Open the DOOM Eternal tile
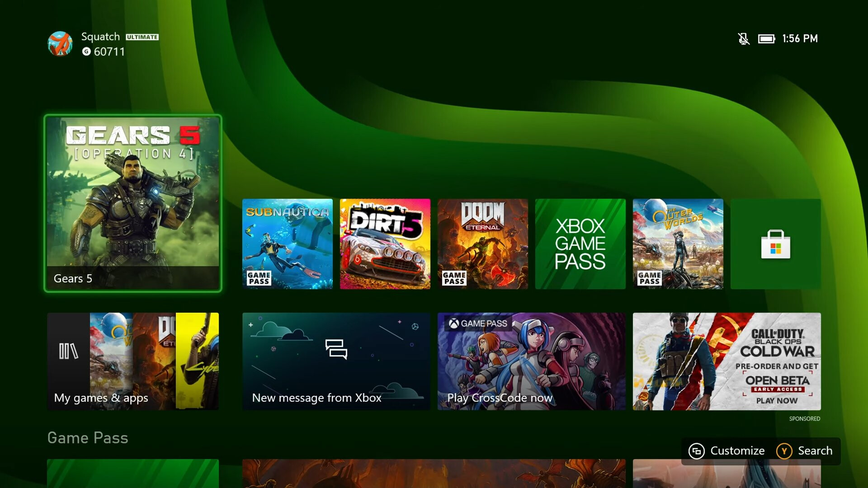 (483, 244)
